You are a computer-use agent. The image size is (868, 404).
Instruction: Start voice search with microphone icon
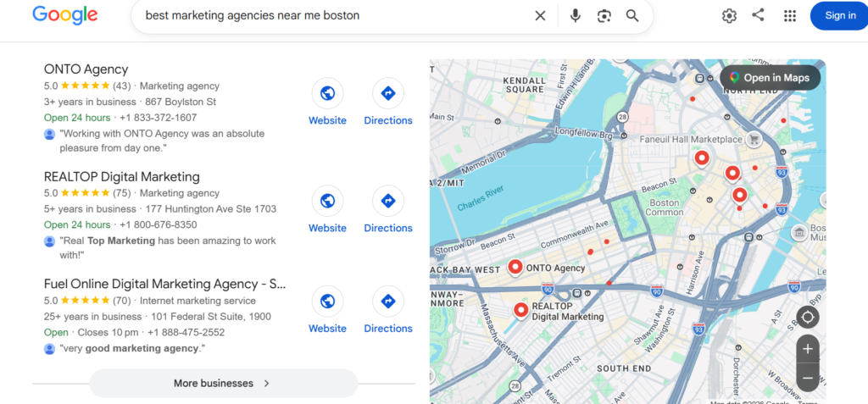pyautogui.click(x=576, y=15)
